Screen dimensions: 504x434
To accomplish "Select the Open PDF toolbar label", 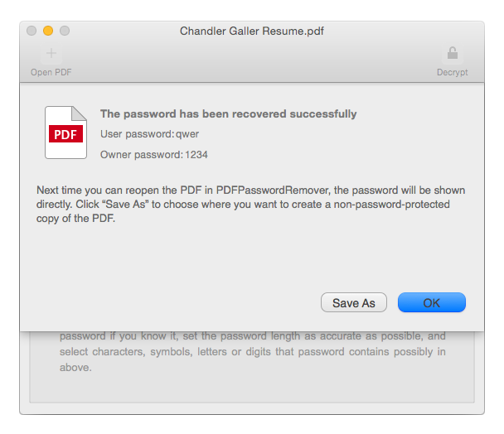I will (51, 72).
